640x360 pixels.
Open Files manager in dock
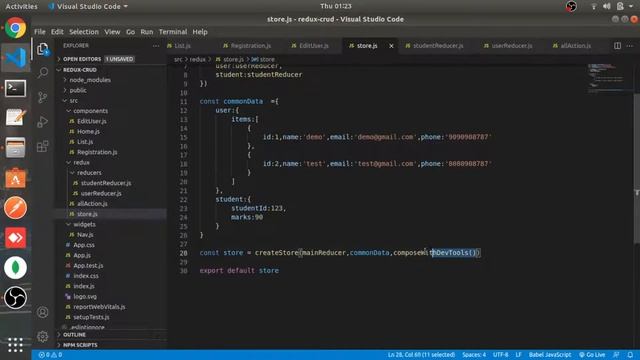(16, 148)
